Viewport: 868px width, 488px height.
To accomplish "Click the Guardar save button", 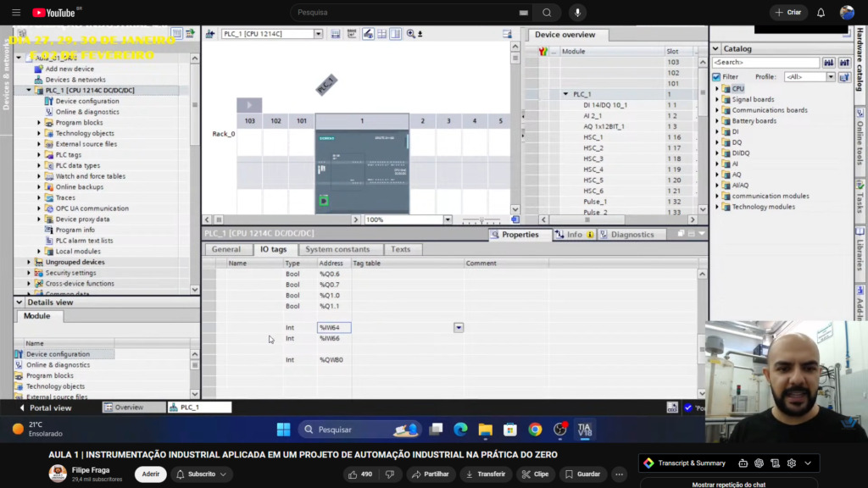I will click(x=582, y=474).
